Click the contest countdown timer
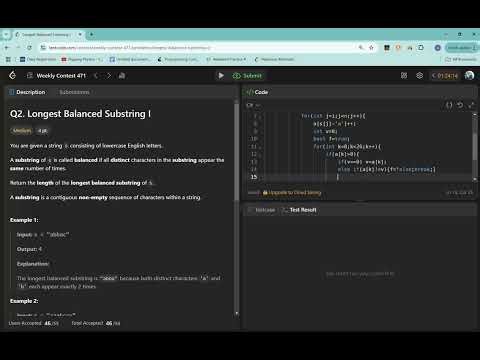Image resolution: width=480 pixels, height=360 pixels. (445, 76)
